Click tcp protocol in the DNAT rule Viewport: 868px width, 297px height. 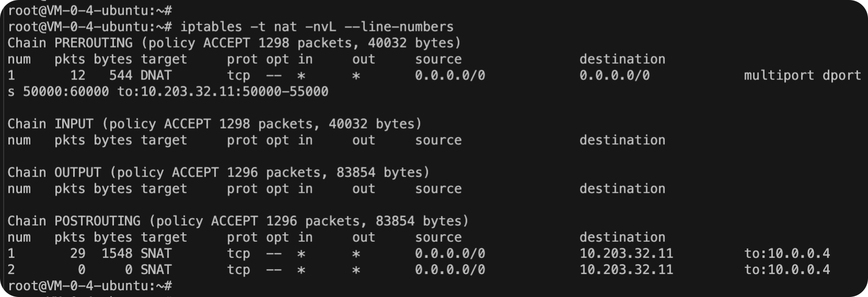[238, 75]
